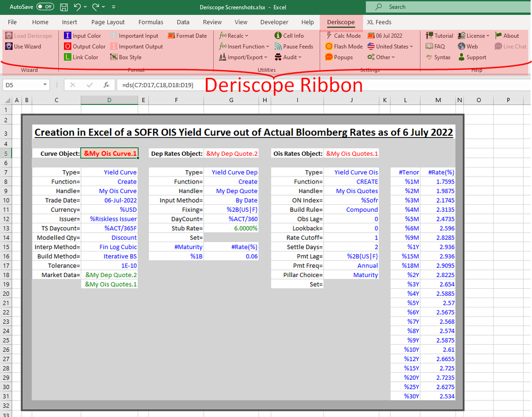This screenshot has height=417, width=532.
Task: Click the Cell Info icon
Action: point(278,36)
